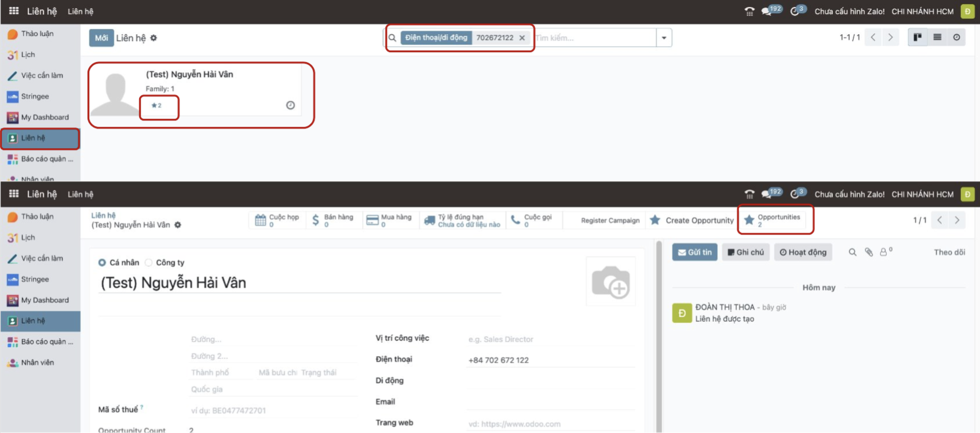Viewport: 980px width, 433px height.
Task: Open the Quốc gia country dropdown field
Action: (x=273, y=389)
